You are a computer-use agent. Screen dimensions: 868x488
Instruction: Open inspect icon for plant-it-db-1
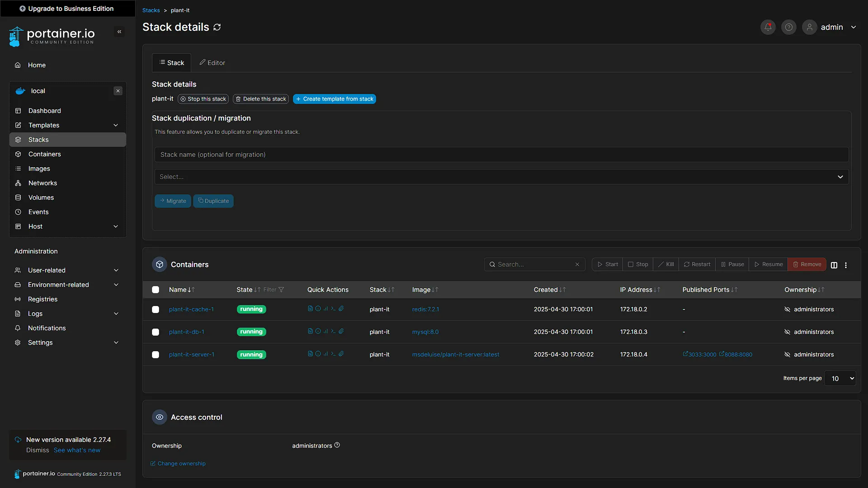318,331
